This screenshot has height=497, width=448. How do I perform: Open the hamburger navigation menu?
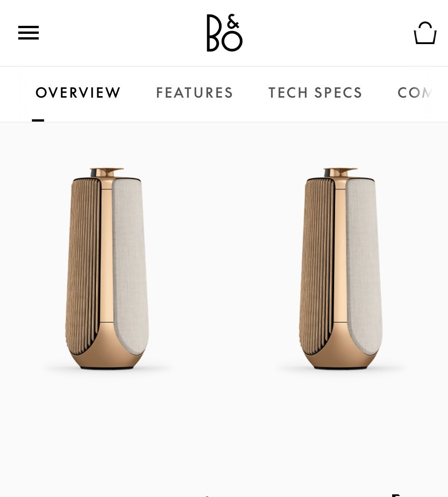click(28, 33)
